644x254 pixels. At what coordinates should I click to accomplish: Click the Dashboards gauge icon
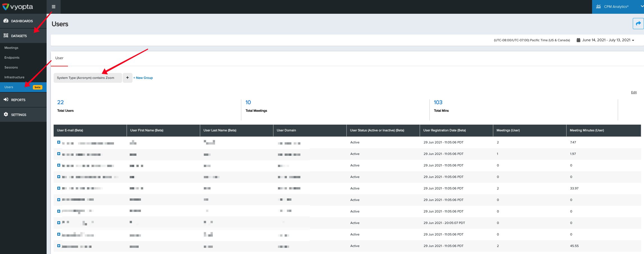tap(6, 21)
